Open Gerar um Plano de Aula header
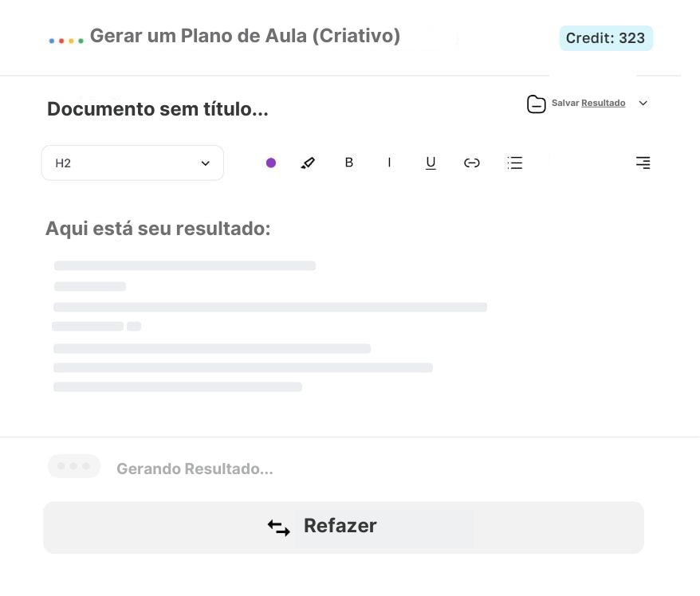The width and height of the screenshot is (700, 596). [x=245, y=35]
